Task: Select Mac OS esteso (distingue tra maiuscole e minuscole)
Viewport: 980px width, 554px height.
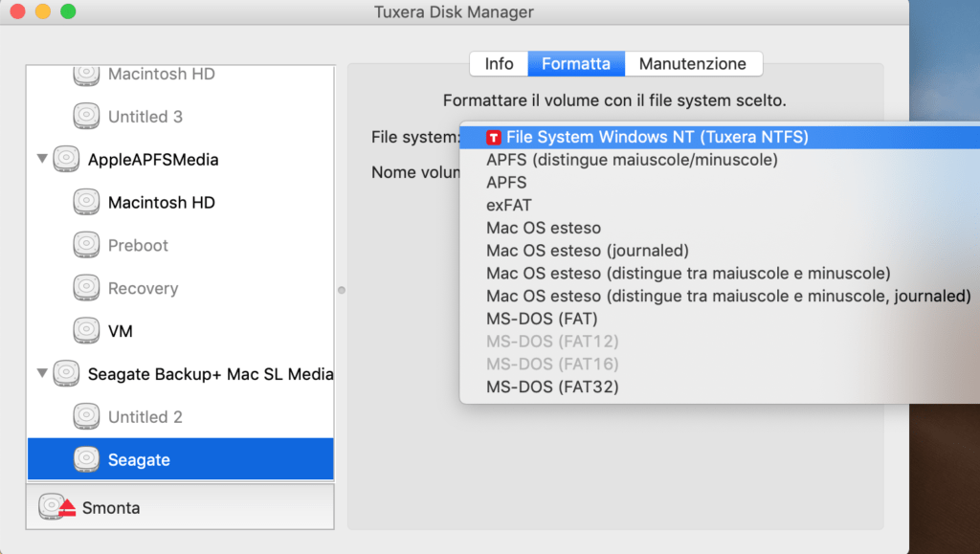Action: [720, 273]
